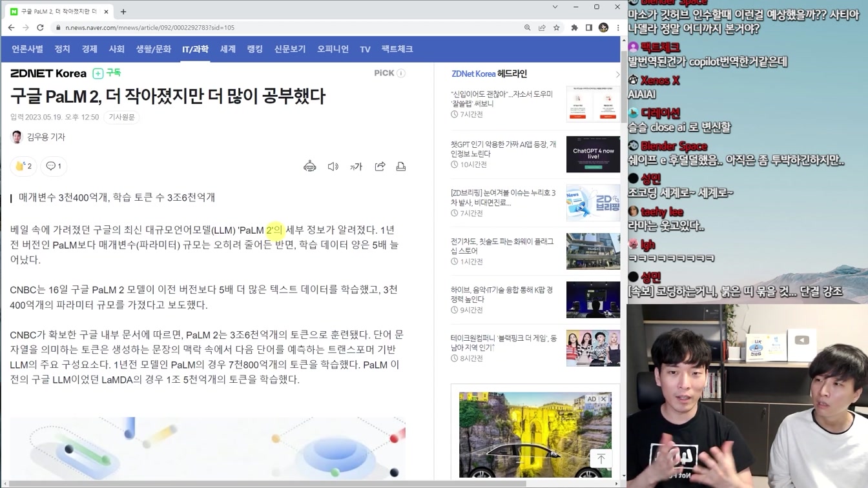Viewport: 868px width, 488px height.
Task: Close the 구글 PaLM 2 tab
Action: (x=107, y=11)
